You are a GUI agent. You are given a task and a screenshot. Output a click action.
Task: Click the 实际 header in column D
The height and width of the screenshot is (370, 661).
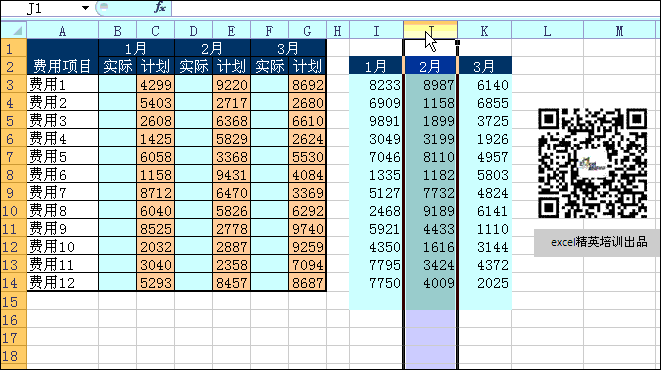click(193, 66)
